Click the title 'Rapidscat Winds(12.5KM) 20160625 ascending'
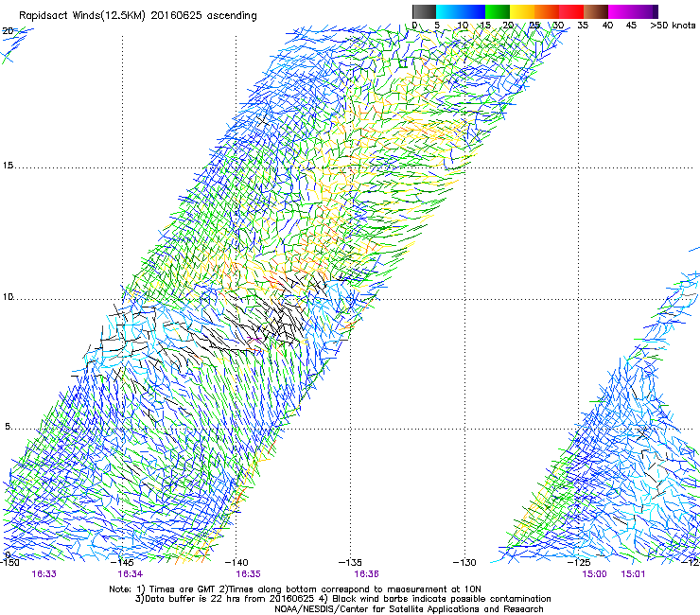This screenshot has height=615, width=700. tap(138, 16)
